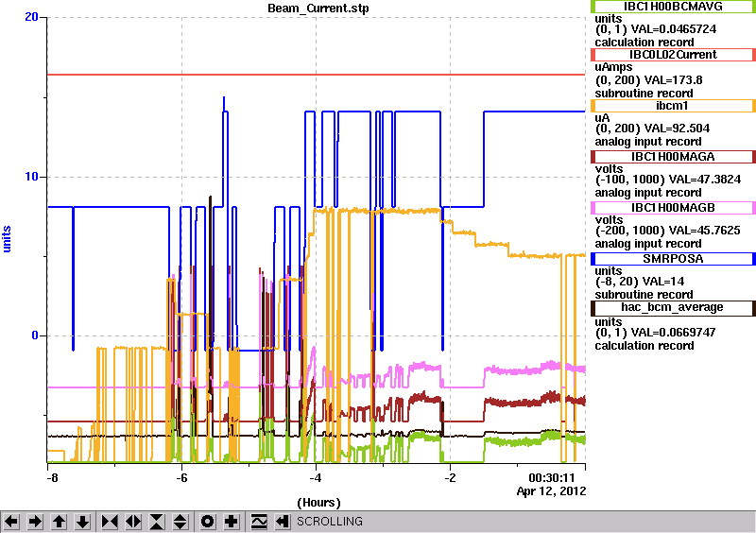Click the -4 hours x-axis tick label
This screenshot has height=533, width=756.
[x=315, y=478]
